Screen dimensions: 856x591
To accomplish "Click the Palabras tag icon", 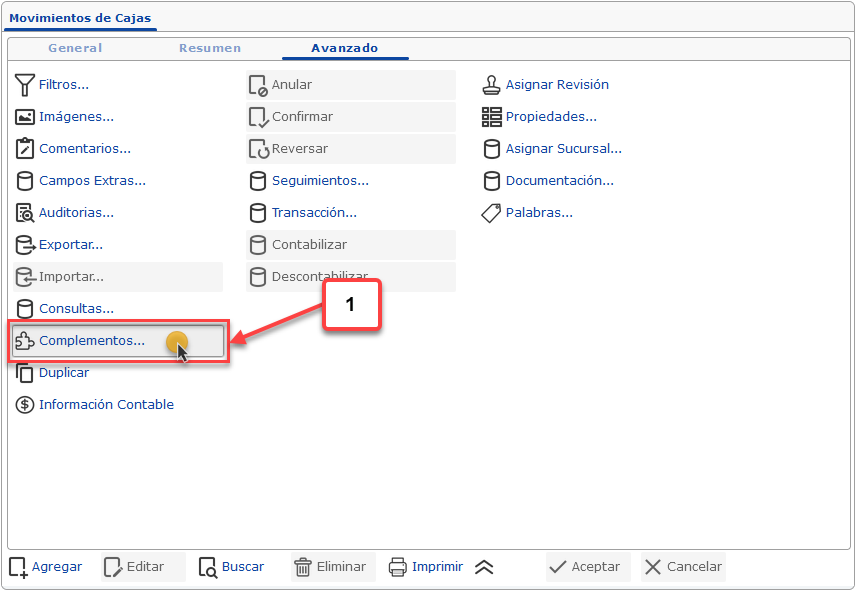I will [x=491, y=213].
